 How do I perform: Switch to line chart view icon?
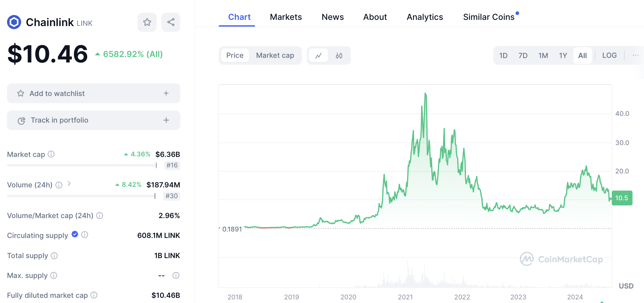tap(318, 55)
